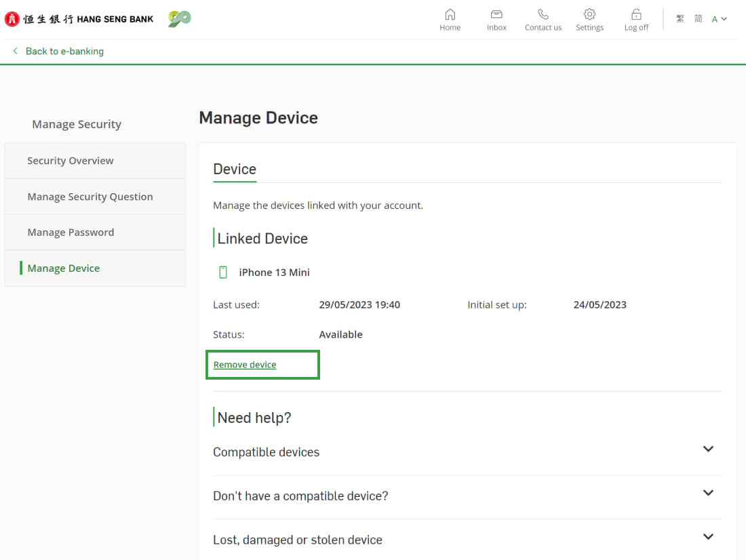Switch language to Simplified Chinese 简
Screen dimensions: 746x560
point(698,19)
